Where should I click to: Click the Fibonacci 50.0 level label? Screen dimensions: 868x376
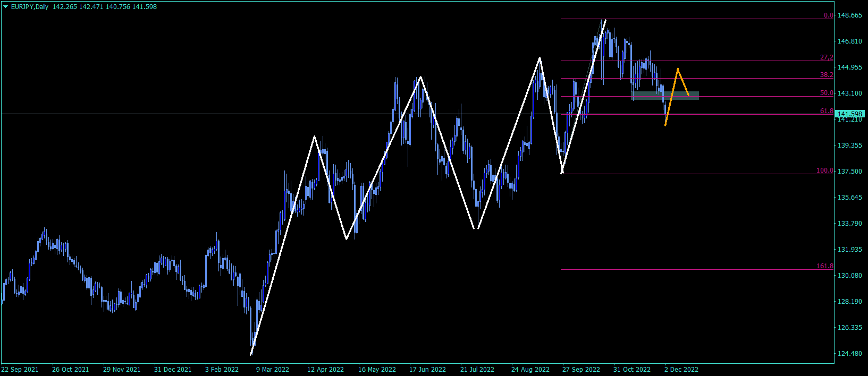(x=827, y=93)
